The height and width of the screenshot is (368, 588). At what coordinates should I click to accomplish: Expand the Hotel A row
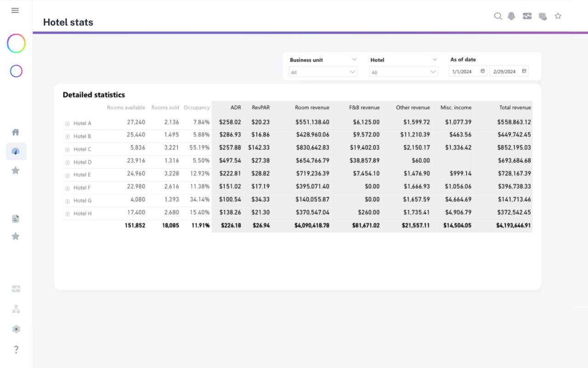(x=67, y=124)
